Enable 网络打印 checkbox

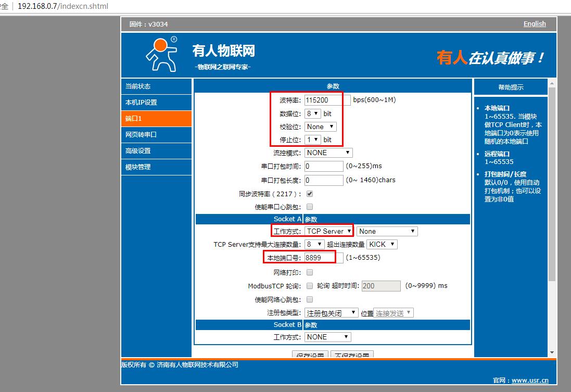[310, 272]
